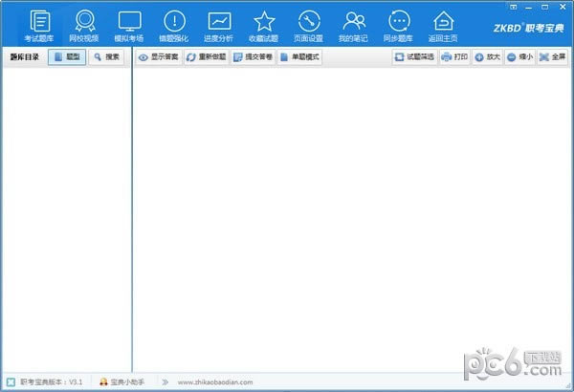Image resolution: width=574 pixels, height=392 pixels.
Task: Open 我的笔记 my notes
Action: [x=354, y=25]
